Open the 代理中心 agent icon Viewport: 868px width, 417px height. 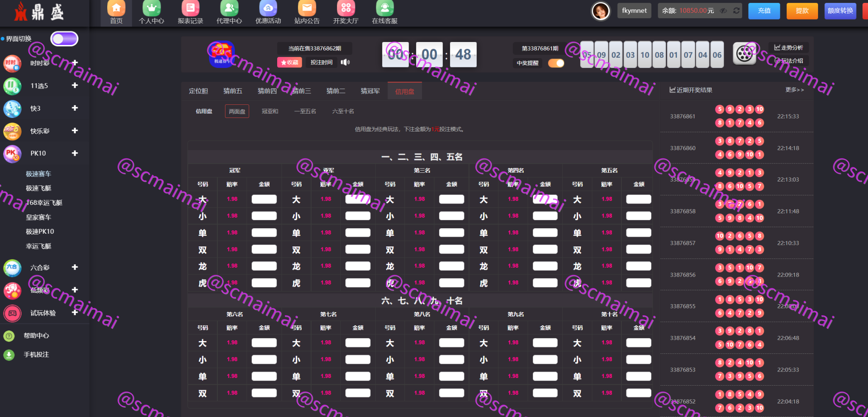coord(229,8)
